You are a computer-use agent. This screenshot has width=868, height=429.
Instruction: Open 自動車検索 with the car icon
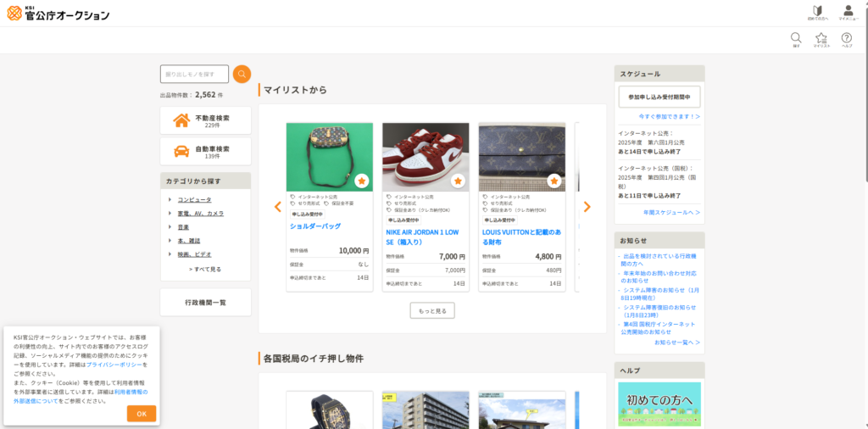[205, 152]
